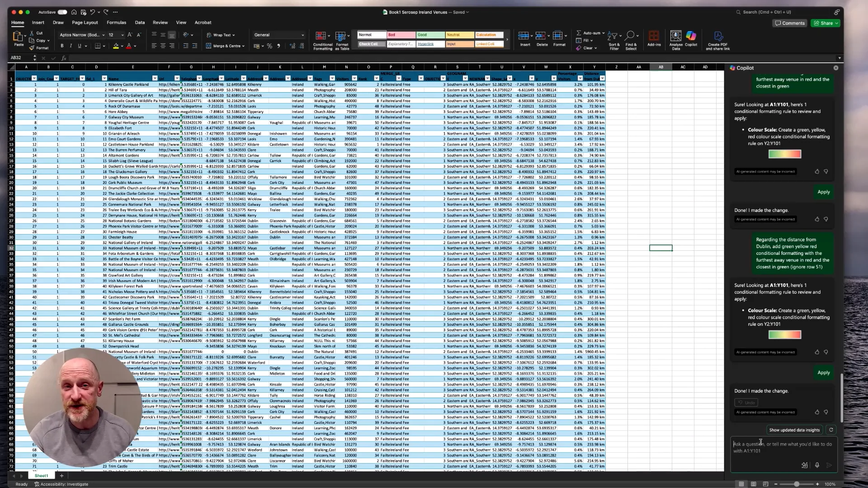Open Copilot from the ribbon

click(x=690, y=38)
